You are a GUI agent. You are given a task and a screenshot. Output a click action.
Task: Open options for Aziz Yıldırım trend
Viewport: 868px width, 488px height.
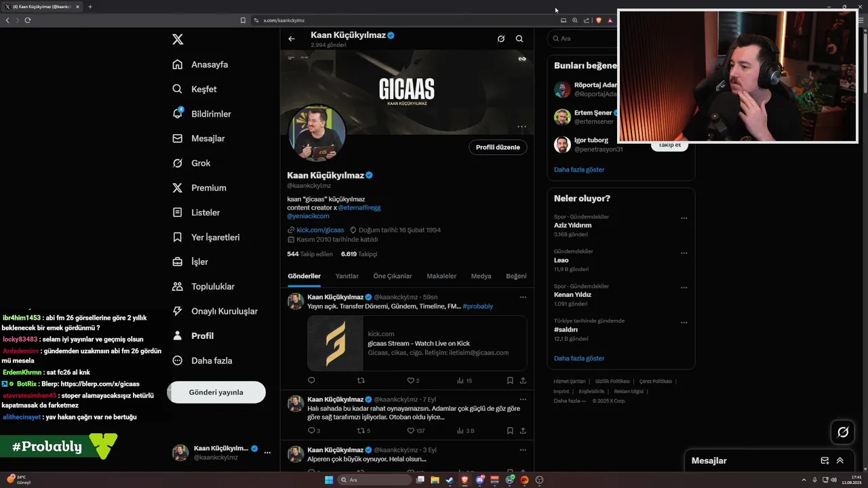pos(684,218)
